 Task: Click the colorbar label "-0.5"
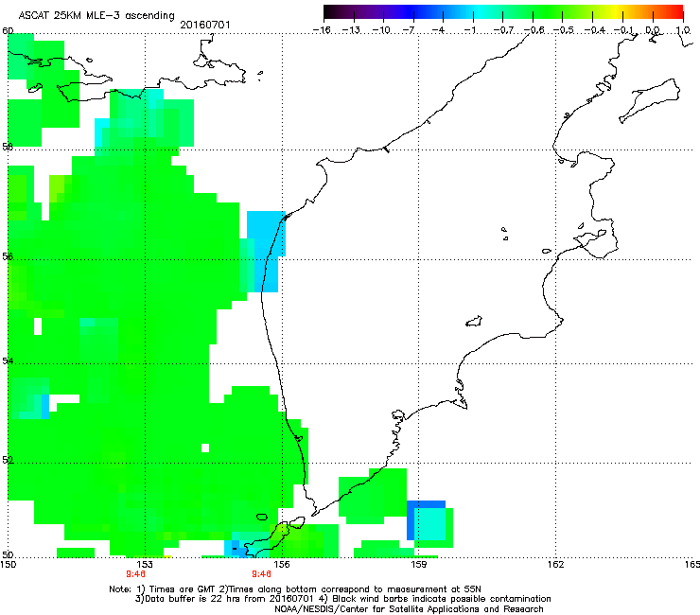(x=564, y=30)
